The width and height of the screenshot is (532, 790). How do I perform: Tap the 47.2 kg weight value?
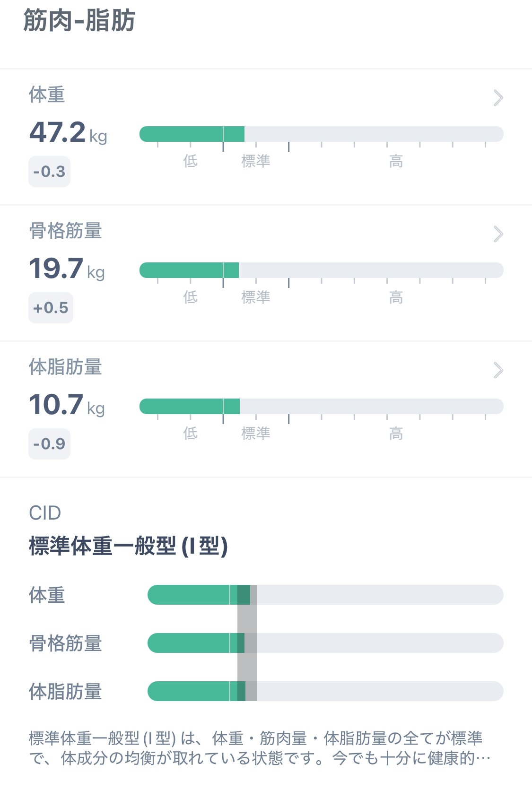[68, 132]
